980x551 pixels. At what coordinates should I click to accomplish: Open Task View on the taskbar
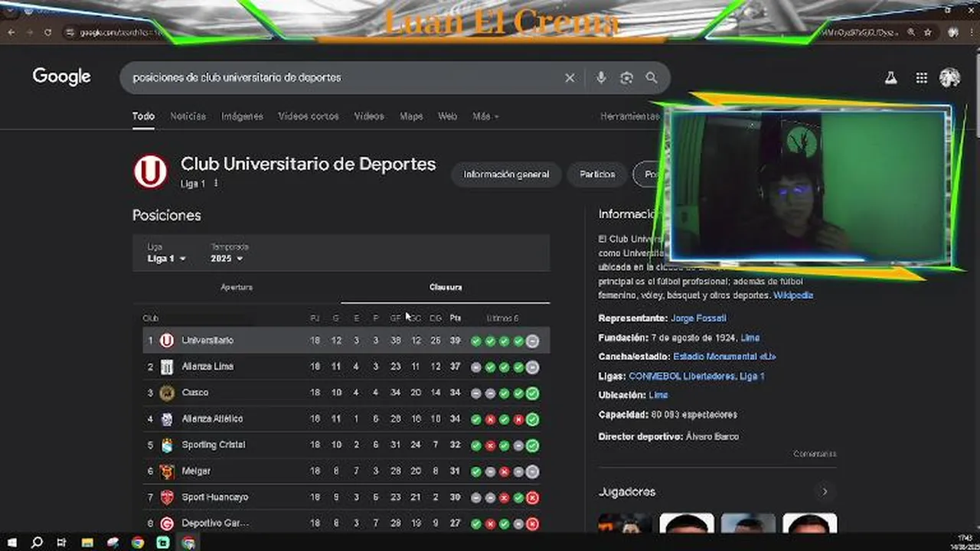point(61,543)
